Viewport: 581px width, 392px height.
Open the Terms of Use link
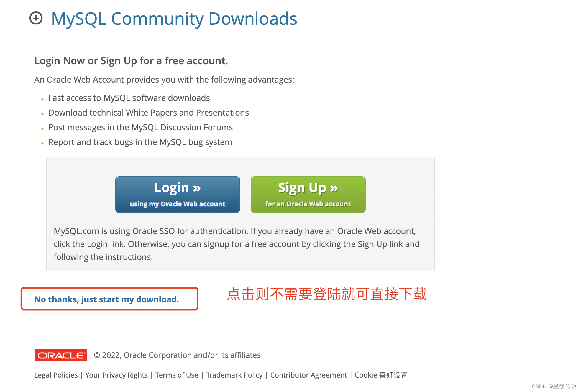tap(177, 375)
